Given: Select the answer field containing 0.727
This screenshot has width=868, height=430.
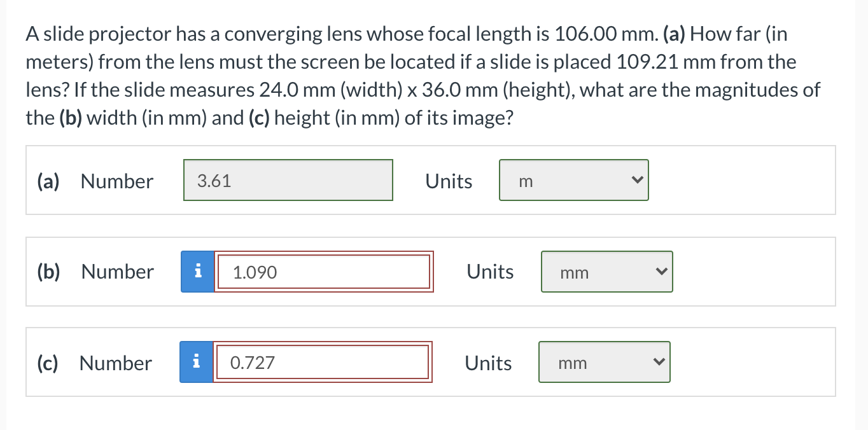Looking at the screenshot, I should tap(322, 363).
